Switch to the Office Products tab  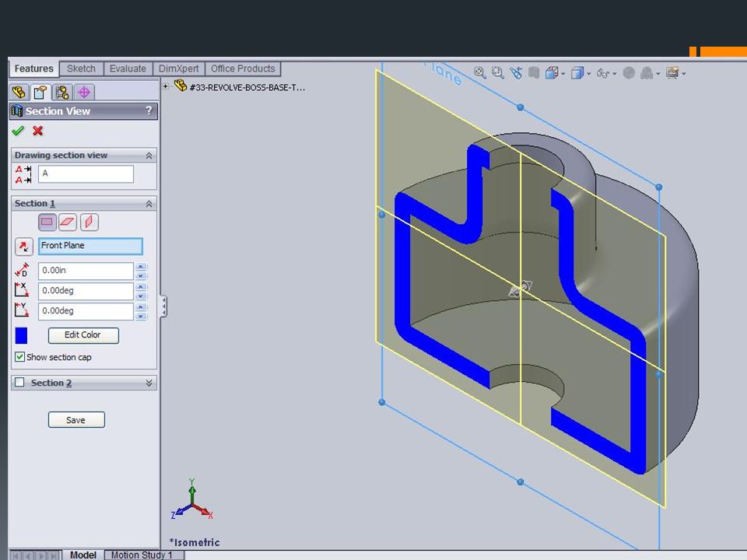coord(243,68)
